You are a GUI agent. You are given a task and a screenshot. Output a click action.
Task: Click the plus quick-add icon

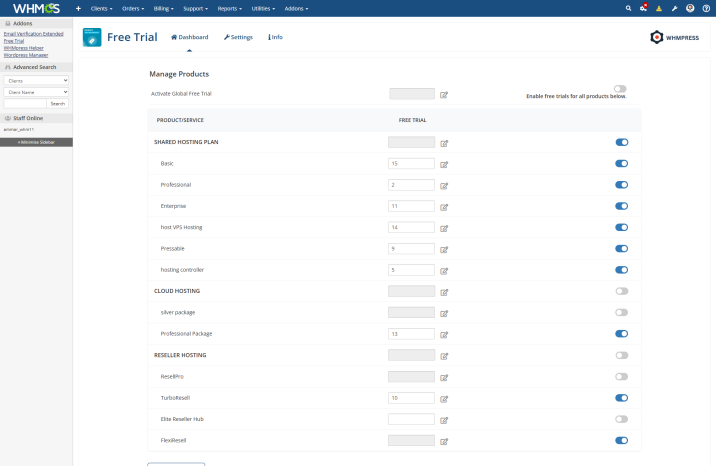click(x=79, y=8)
